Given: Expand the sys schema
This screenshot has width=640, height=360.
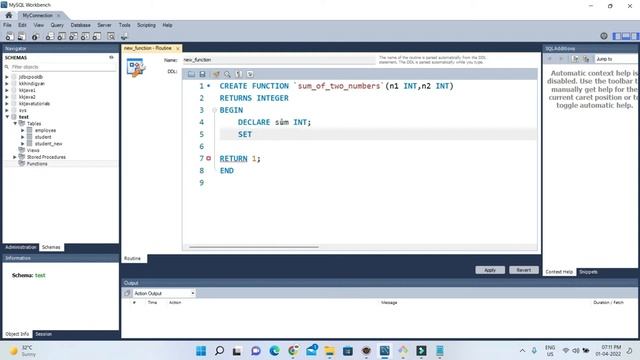Looking at the screenshot, I should (x=7, y=110).
